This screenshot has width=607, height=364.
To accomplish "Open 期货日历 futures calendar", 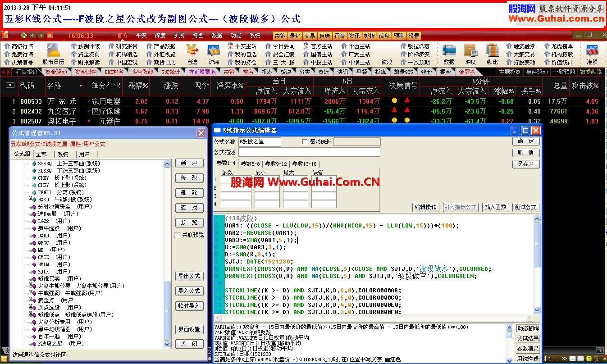I will coord(161,62).
